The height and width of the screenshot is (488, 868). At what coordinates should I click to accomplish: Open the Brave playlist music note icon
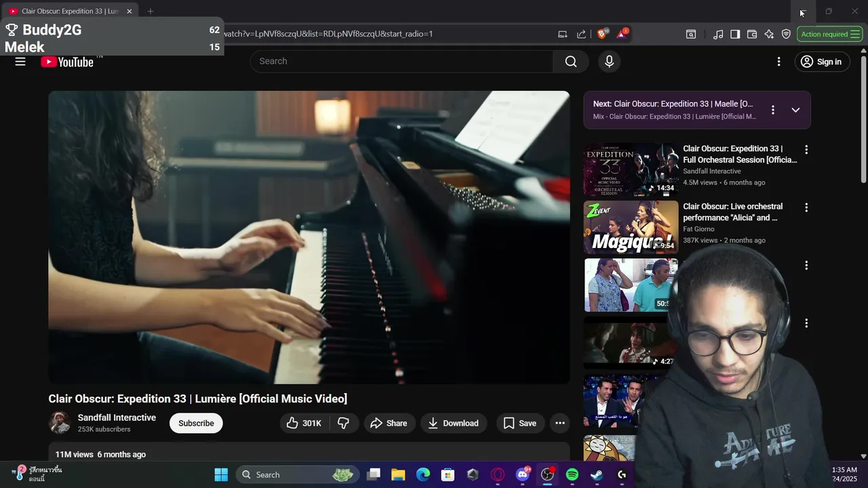click(718, 34)
